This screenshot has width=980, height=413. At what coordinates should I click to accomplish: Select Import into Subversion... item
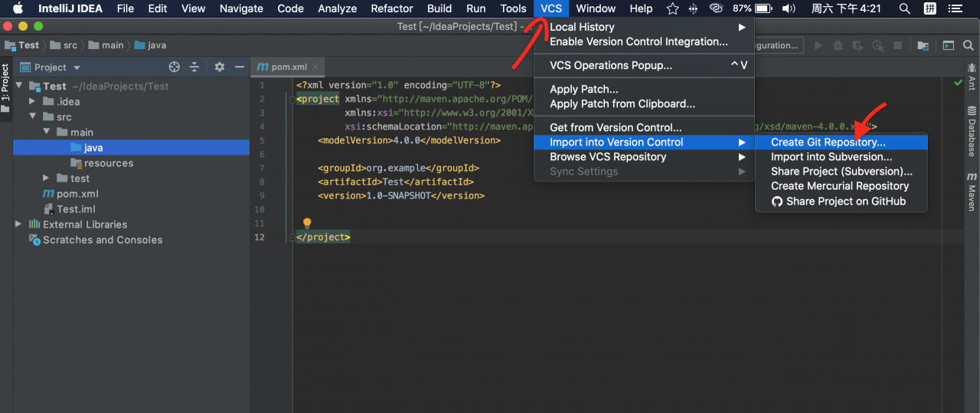click(841, 156)
